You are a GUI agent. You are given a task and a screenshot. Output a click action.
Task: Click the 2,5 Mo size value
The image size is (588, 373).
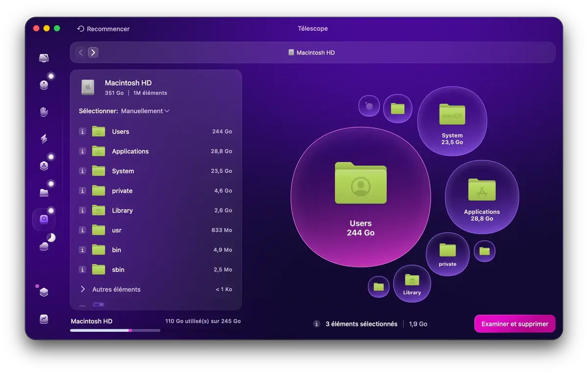click(223, 270)
